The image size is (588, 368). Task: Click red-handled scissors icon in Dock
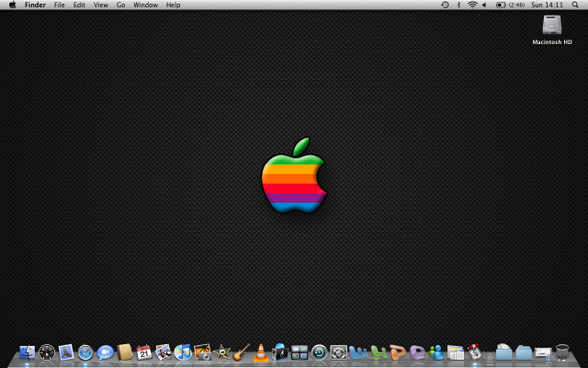(475, 352)
